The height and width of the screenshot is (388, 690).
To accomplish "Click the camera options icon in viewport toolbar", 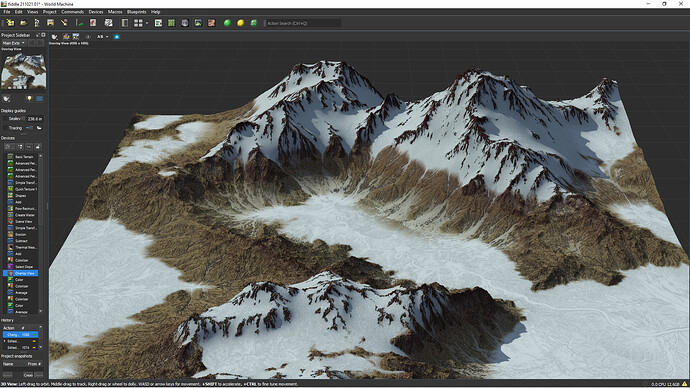I will tap(55, 37).
